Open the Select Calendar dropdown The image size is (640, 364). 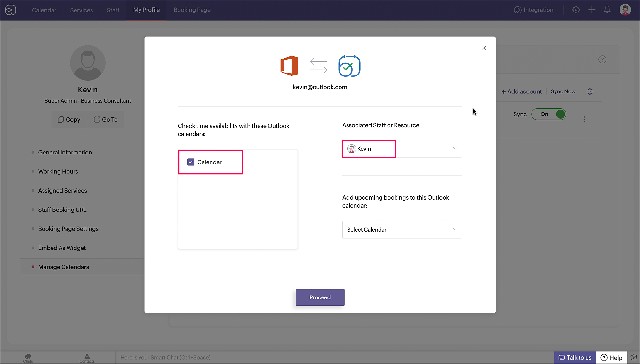click(x=402, y=230)
